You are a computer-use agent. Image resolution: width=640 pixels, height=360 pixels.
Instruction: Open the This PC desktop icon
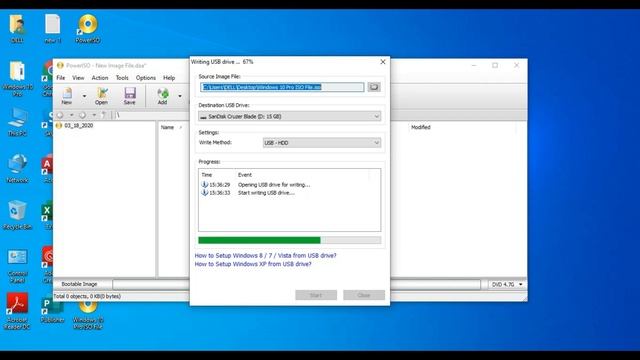pos(17,122)
